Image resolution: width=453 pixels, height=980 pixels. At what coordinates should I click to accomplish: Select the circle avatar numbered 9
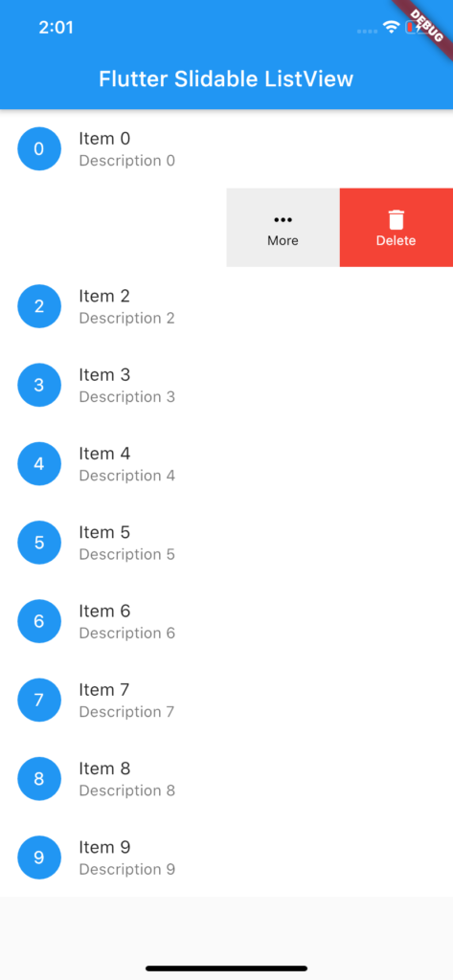39,857
